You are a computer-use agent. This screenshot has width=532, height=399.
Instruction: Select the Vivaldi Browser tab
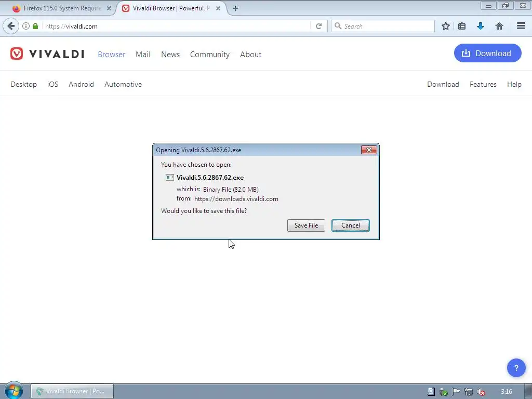point(171,8)
